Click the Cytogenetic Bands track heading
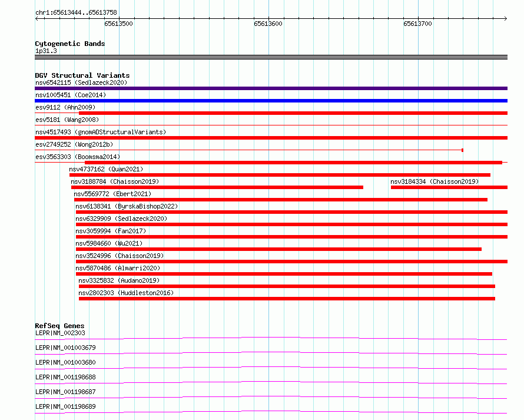 point(70,44)
